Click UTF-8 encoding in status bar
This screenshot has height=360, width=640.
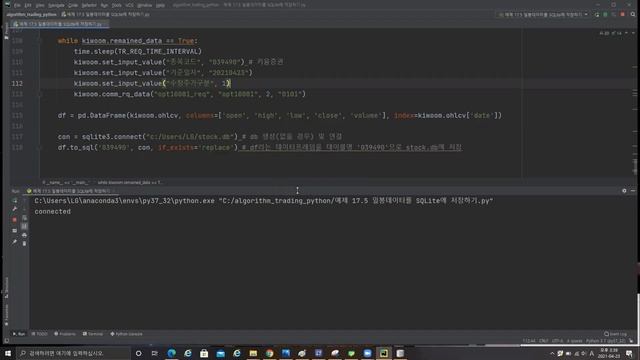click(x=557, y=341)
